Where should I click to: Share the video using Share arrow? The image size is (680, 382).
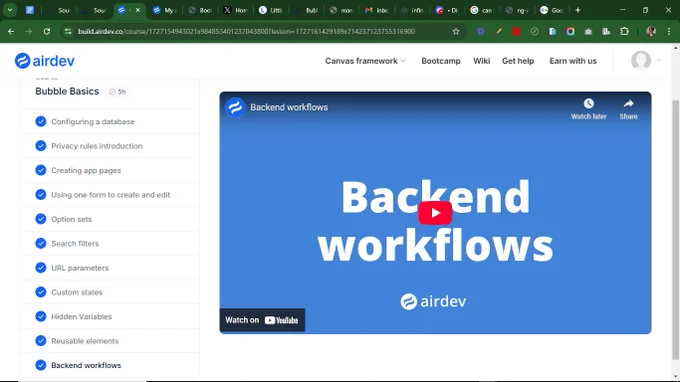[628, 104]
